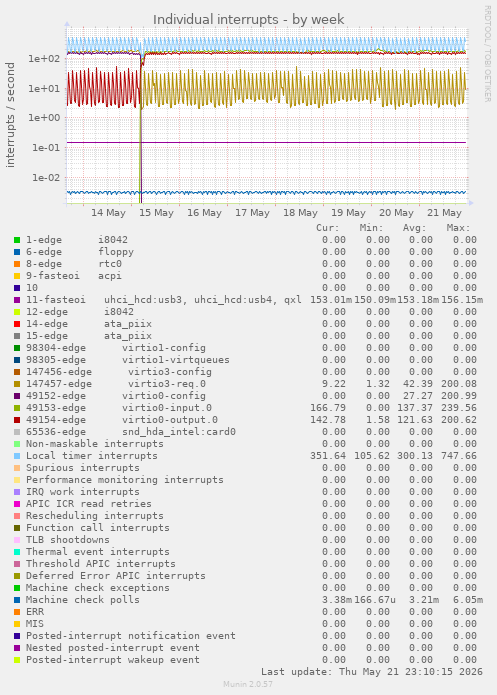Click the 21 May x-axis date label
Viewport: 497px width, 695px height.
pos(444,213)
